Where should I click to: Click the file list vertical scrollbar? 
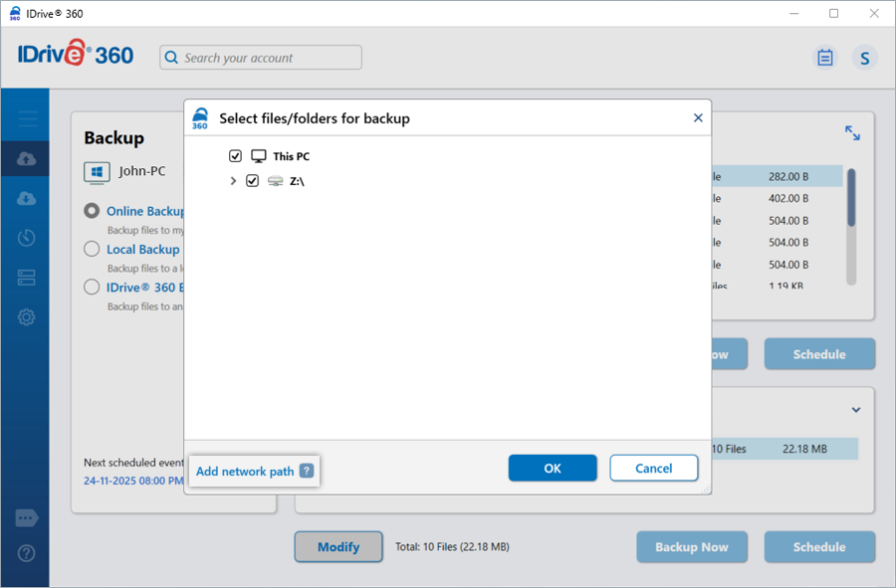pos(851,226)
